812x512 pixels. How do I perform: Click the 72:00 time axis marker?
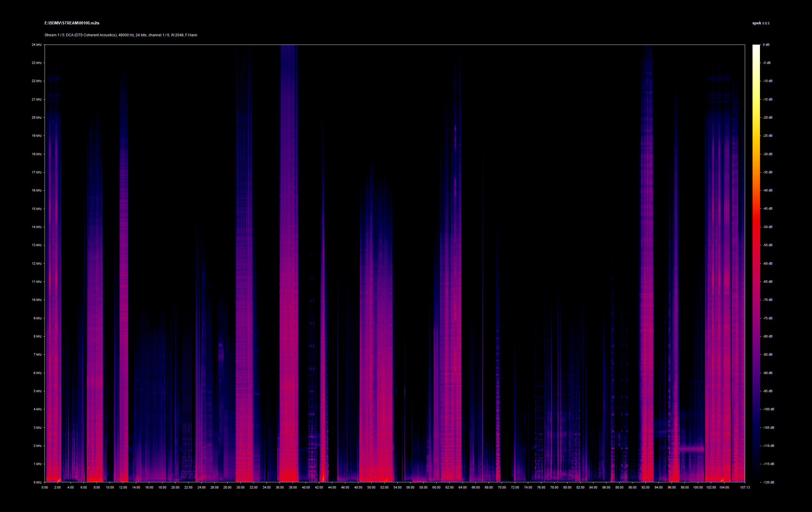pyautogui.click(x=515, y=487)
